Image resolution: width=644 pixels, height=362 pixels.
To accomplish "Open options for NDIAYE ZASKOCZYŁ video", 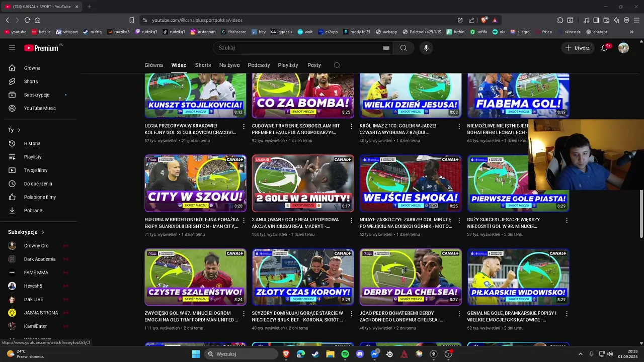I will click(x=459, y=220).
